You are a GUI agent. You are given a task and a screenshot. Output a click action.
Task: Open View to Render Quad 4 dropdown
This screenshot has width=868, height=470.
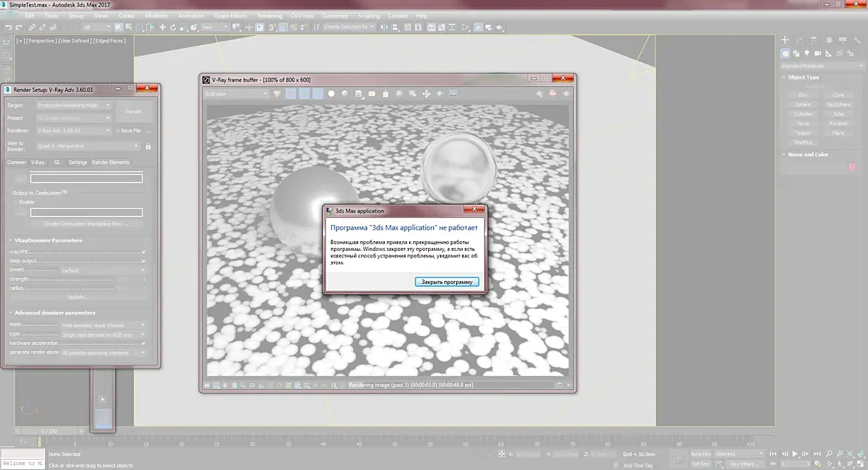(x=88, y=146)
